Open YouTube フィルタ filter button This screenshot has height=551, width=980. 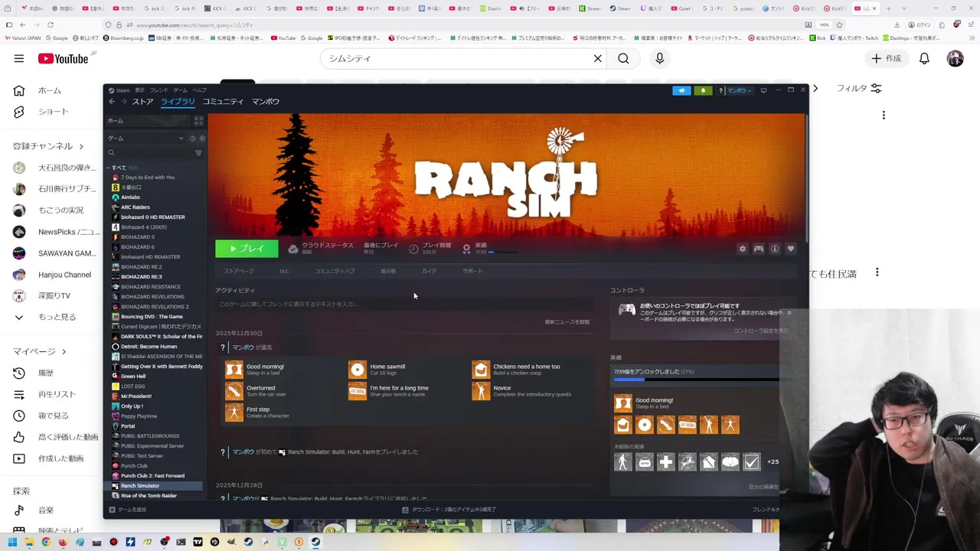pos(858,89)
